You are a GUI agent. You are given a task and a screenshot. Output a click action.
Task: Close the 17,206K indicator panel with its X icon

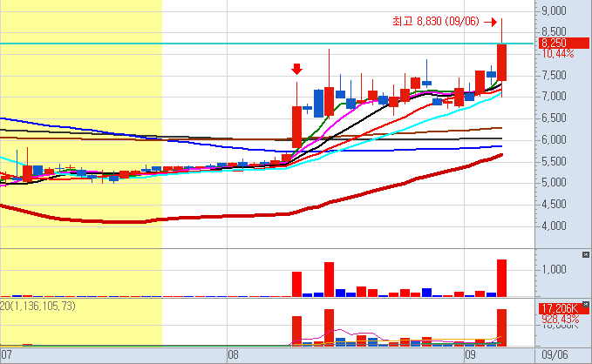pos(586,304)
